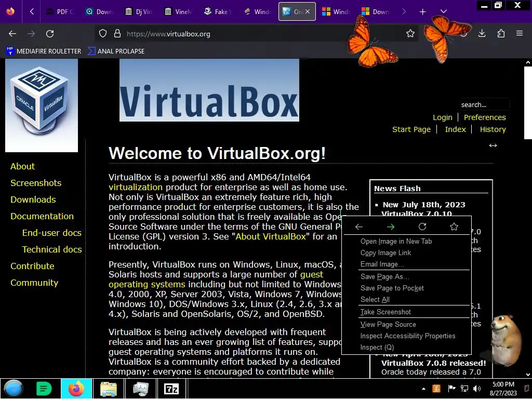Click the VirtualBox banner image

pyautogui.click(x=209, y=90)
